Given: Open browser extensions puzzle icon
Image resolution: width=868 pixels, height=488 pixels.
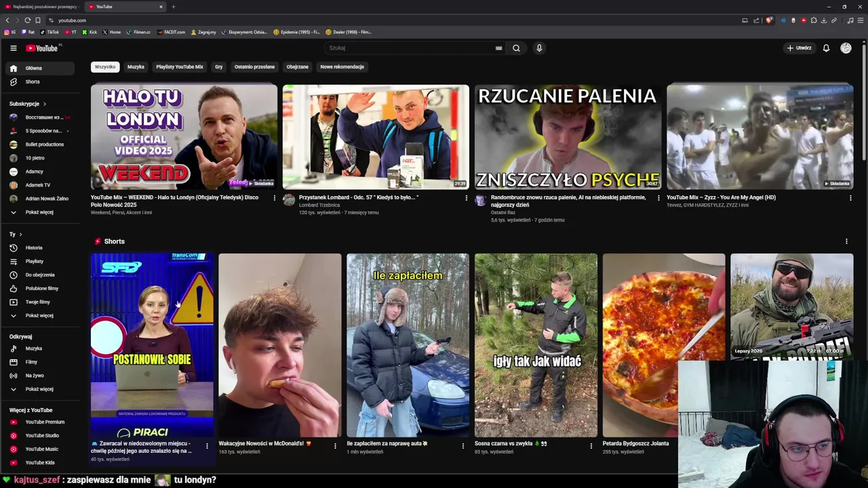Looking at the screenshot, I should [x=814, y=20].
